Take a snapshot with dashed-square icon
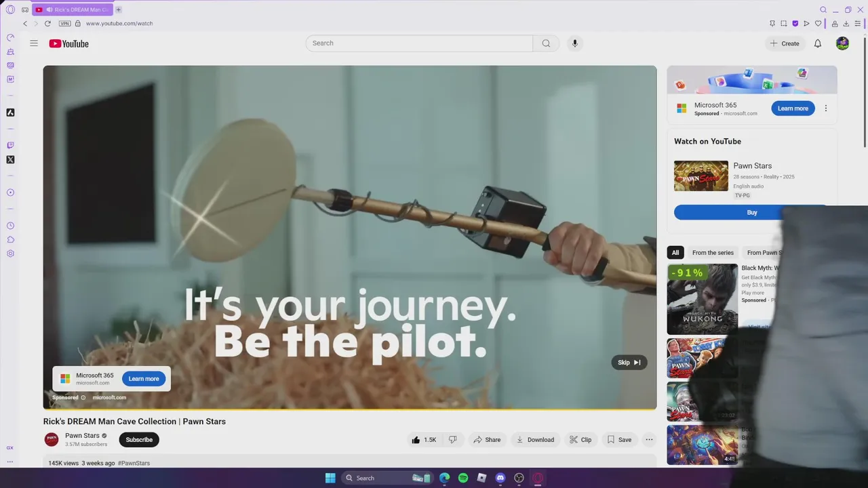The image size is (868, 488). point(784,23)
